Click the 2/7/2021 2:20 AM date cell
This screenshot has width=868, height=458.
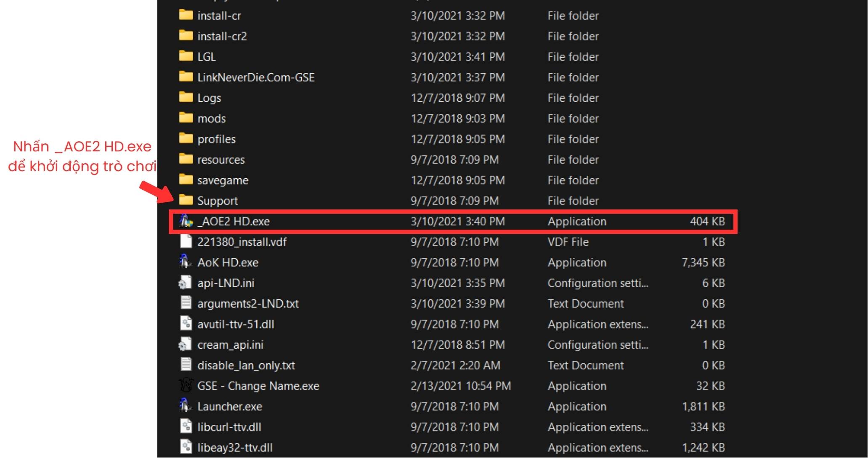coord(455,365)
